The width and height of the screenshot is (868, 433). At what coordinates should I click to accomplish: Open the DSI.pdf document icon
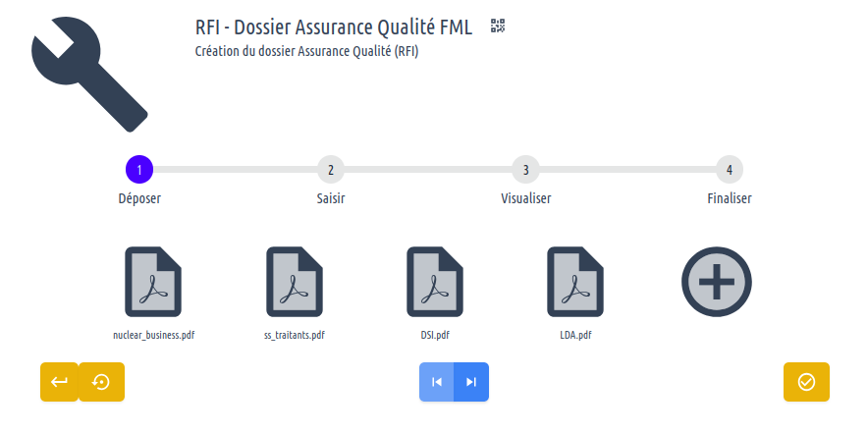coord(435,282)
